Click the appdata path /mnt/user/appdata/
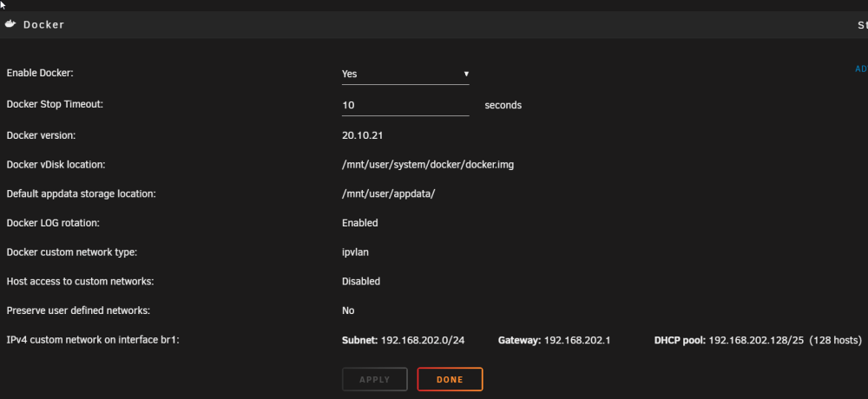Screen dimensions: 868x399 tap(389, 194)
